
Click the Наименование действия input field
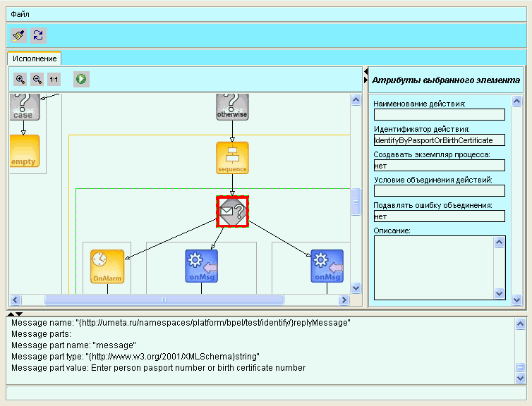pos(439,115)
